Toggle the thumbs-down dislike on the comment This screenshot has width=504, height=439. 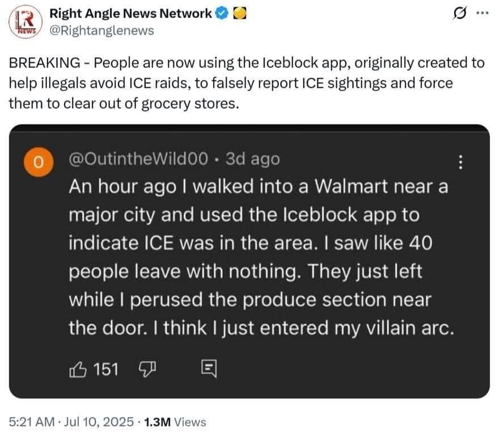147,370
